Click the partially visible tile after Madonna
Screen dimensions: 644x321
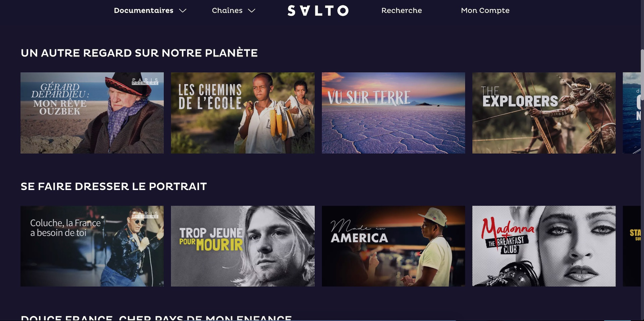coord(632,246)
